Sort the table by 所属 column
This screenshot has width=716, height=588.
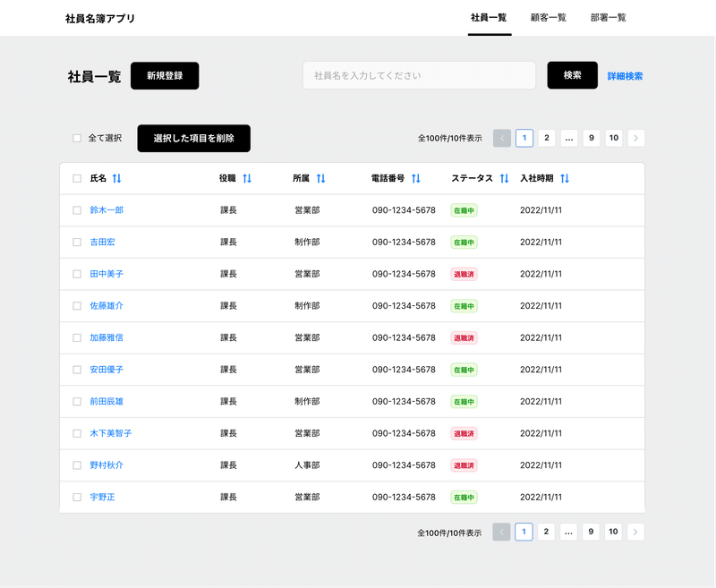[x=321, y=178]
